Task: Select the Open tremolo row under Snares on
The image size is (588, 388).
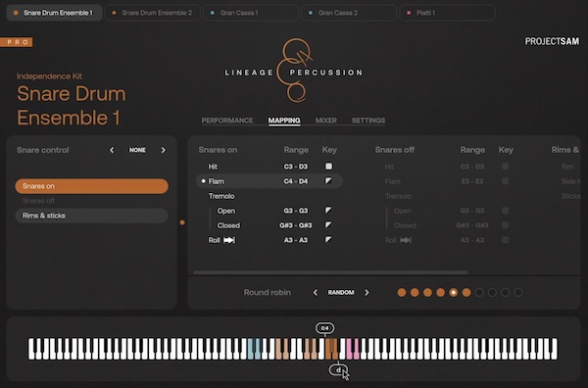Action: 269,211
